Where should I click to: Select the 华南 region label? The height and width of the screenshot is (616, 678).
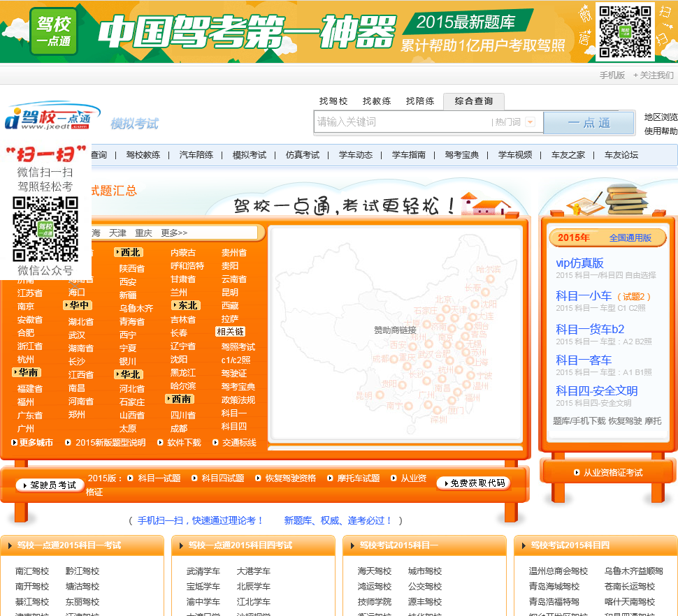click(27, 372)
